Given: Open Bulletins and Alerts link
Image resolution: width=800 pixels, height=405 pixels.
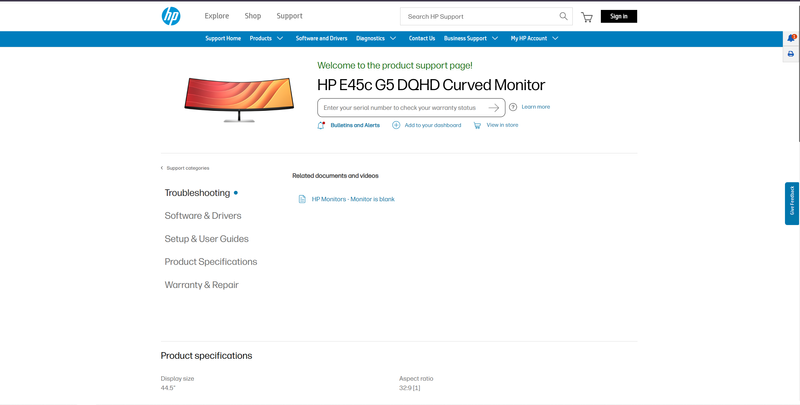Looking at the screenshot, I should pyautogui.click(x=355, y=125).
